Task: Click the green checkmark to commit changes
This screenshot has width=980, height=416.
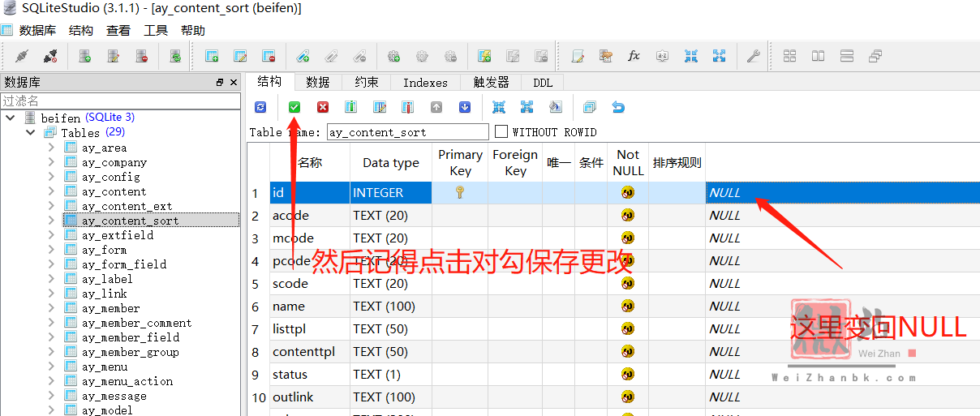Action: pyautogui.click(x=294, y=107)
